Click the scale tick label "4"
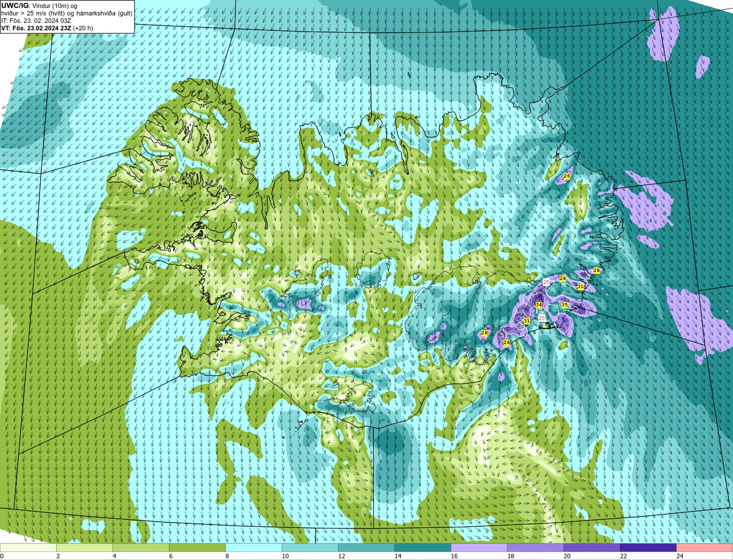This screenshot has width=733, height=560. coord(115,556)
